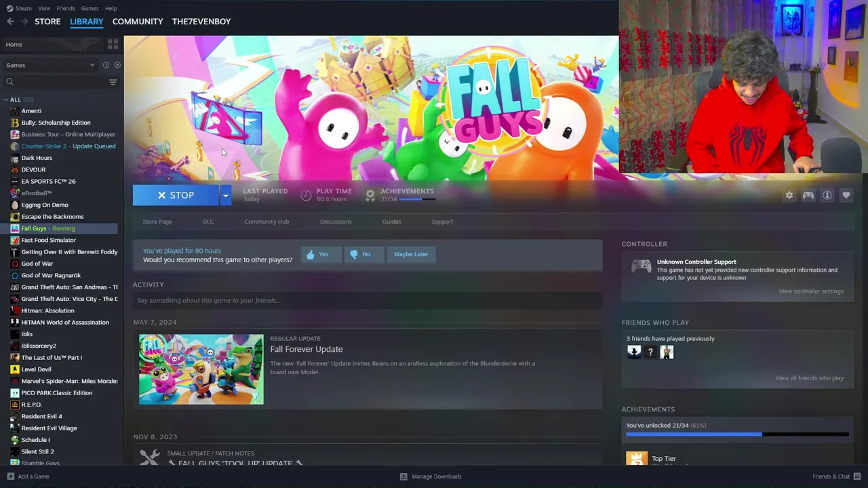Click the Top Tier achievement icon
Viewport: 868px width, 488px height.
tap(636, 460)
